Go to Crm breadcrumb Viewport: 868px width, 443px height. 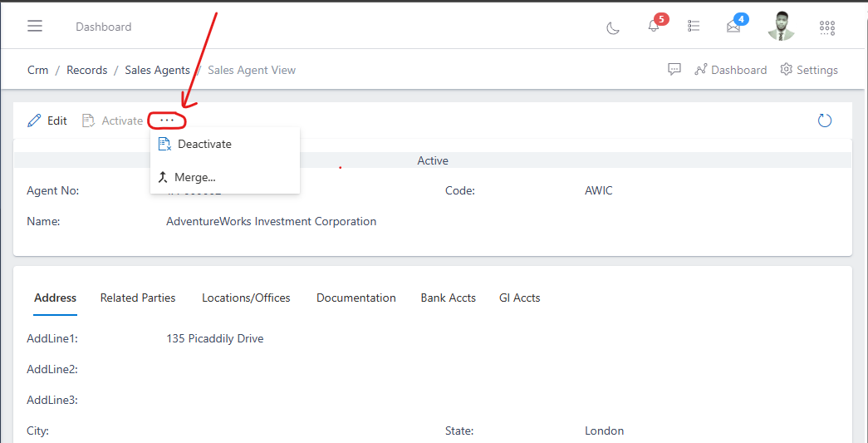tap(37, 70)
